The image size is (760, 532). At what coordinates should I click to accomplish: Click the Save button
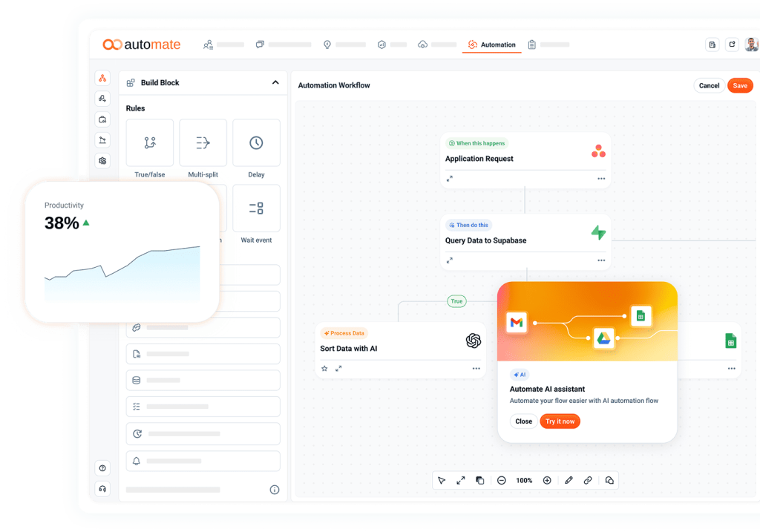pos(740,85)
